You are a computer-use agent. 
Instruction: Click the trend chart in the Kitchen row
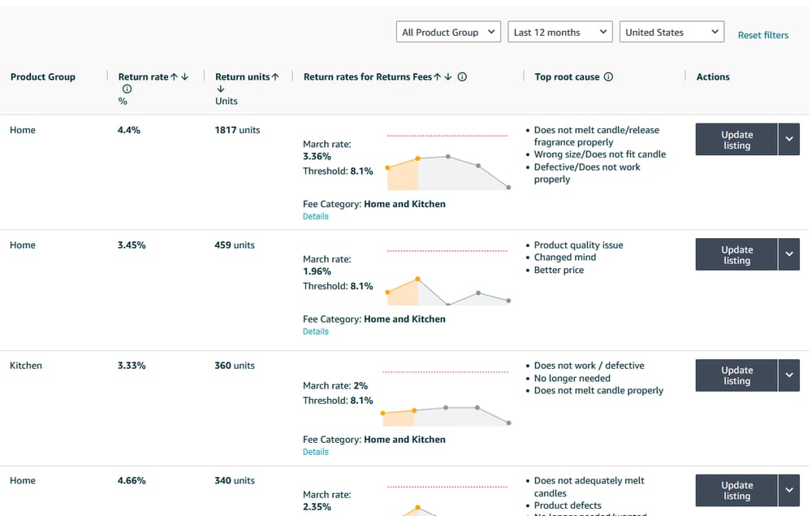pyautogui.click(x=446, y=398)
